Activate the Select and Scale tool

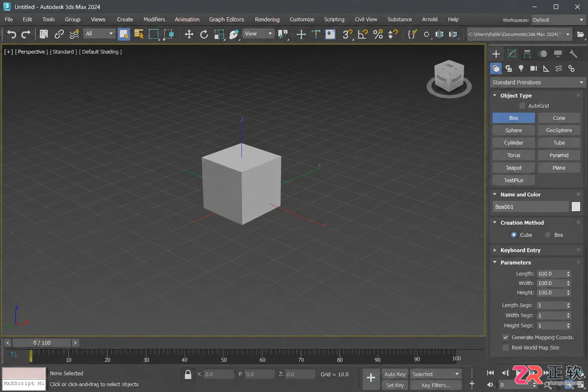(x=219, y=34)
